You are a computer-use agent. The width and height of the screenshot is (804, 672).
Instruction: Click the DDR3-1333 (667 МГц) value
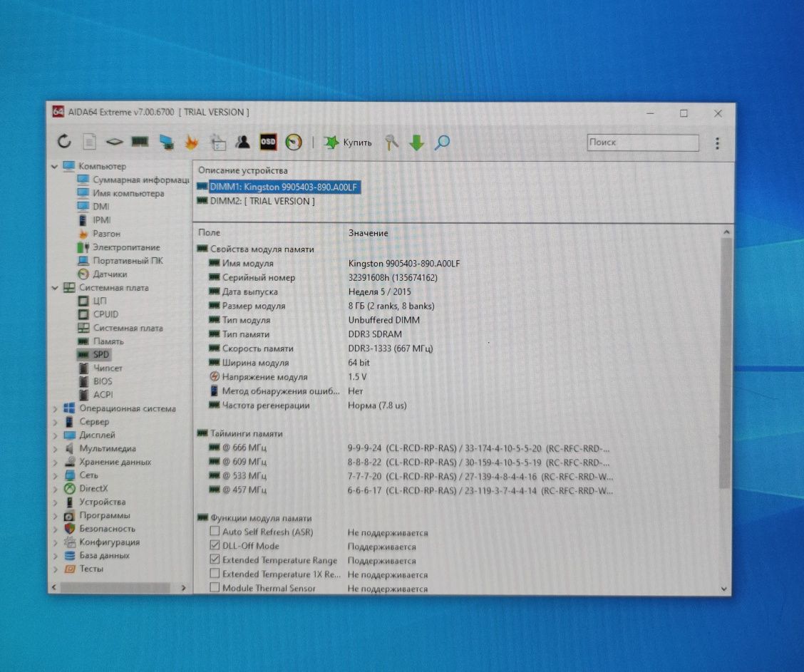[x=390, y=348]
